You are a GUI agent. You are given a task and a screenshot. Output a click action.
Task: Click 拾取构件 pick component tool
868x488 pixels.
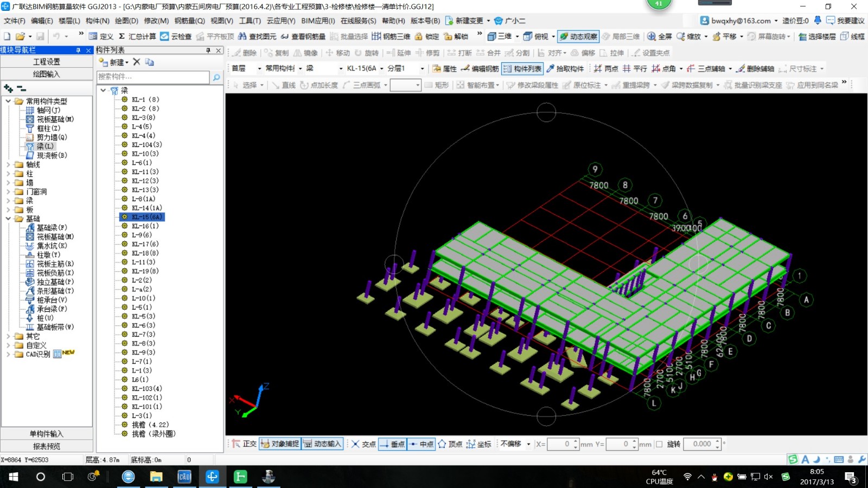(x=565, y=68)
